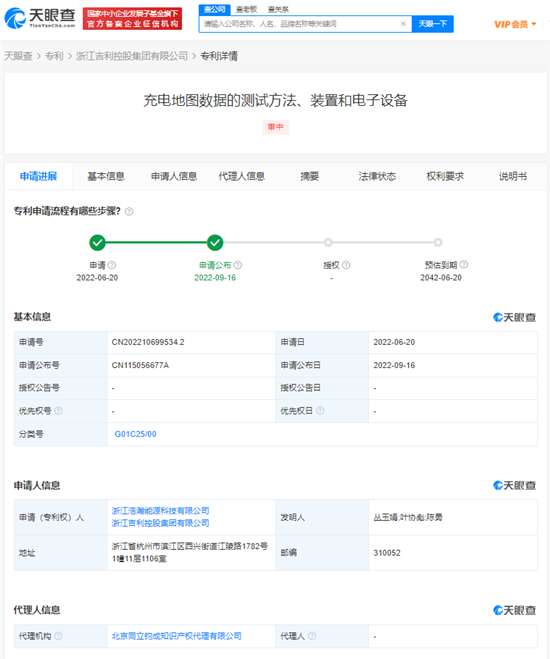Click help icon beside 优先权号
Image resolution: width=550 pixels, height=659 pixels.
pos(59,411)
